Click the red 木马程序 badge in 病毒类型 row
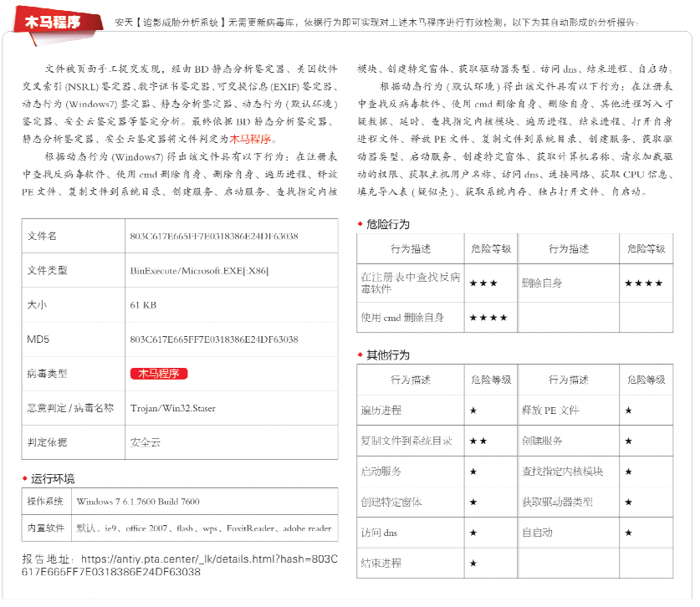The height and width of the screenshot is (607, 700). coord(159,373)
